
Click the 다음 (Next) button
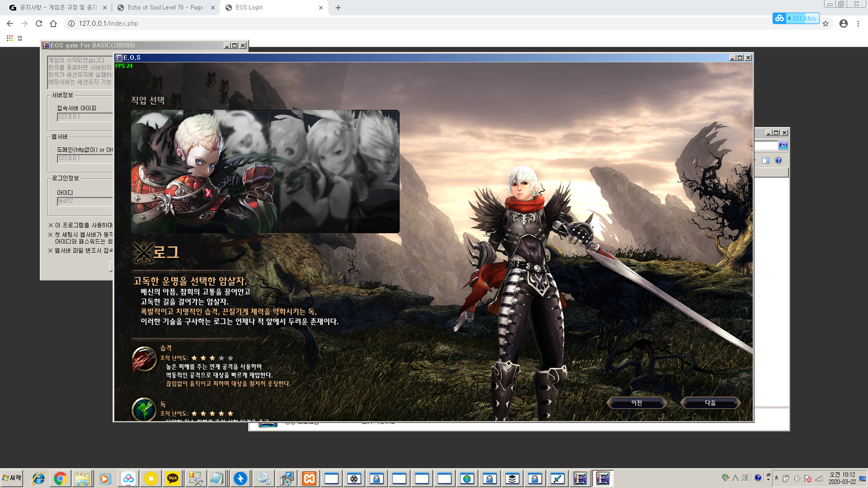pos(710,403)
